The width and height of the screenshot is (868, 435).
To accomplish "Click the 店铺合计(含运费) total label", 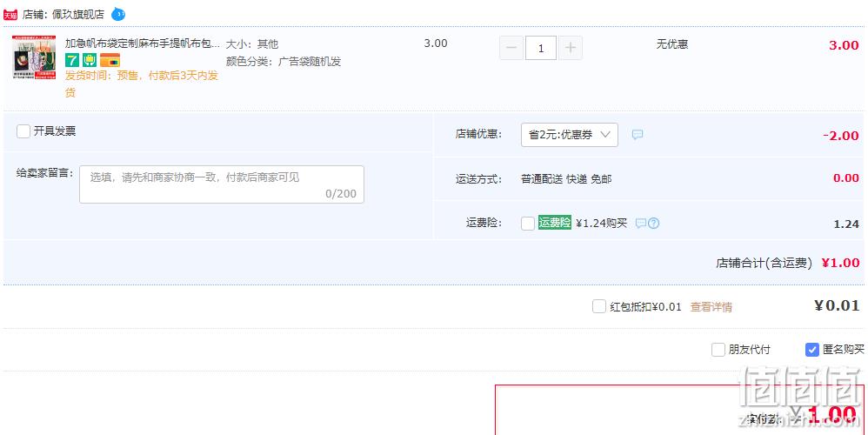I will [764, 263].
